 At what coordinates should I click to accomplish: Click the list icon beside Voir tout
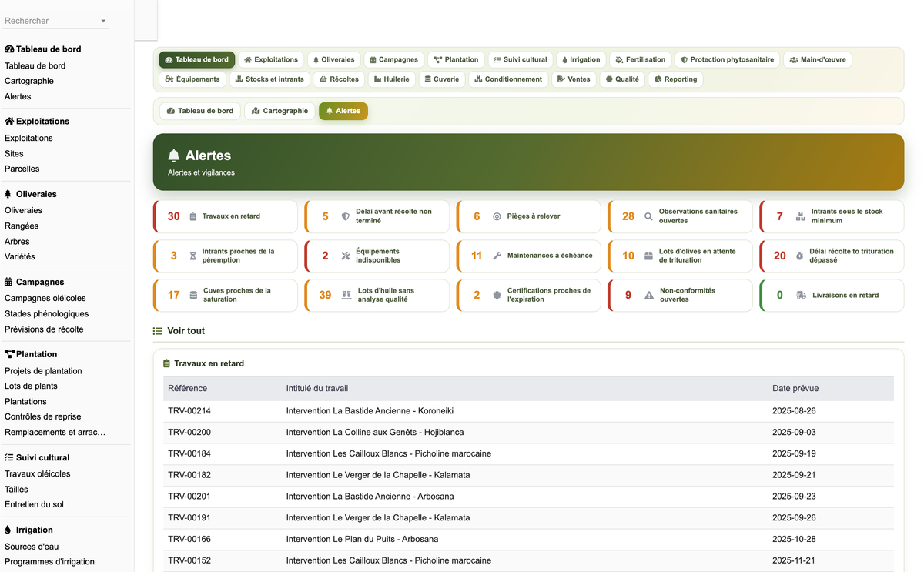tap(158, 331)
